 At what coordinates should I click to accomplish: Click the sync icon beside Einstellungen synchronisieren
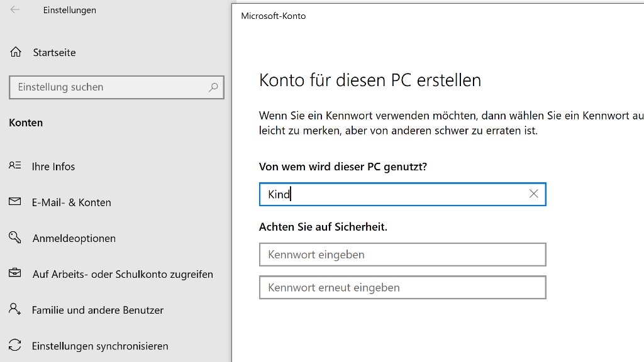tap(14, 346)
